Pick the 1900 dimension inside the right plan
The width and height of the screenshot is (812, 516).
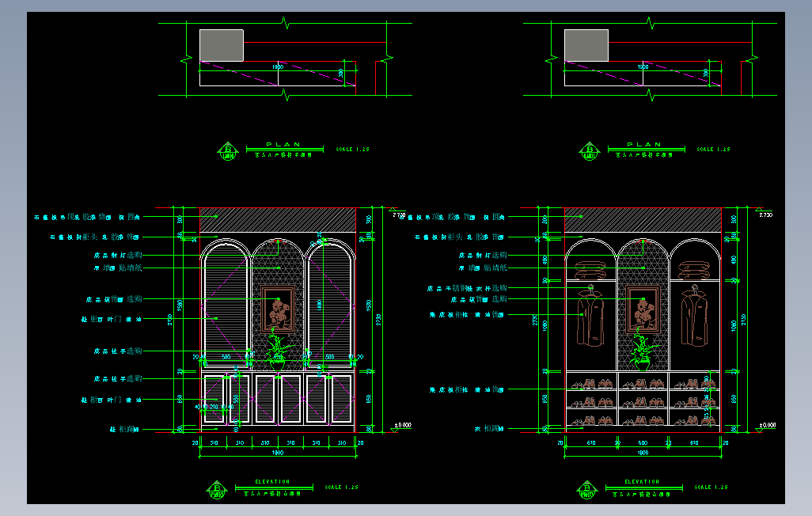[x=643, y=66]
